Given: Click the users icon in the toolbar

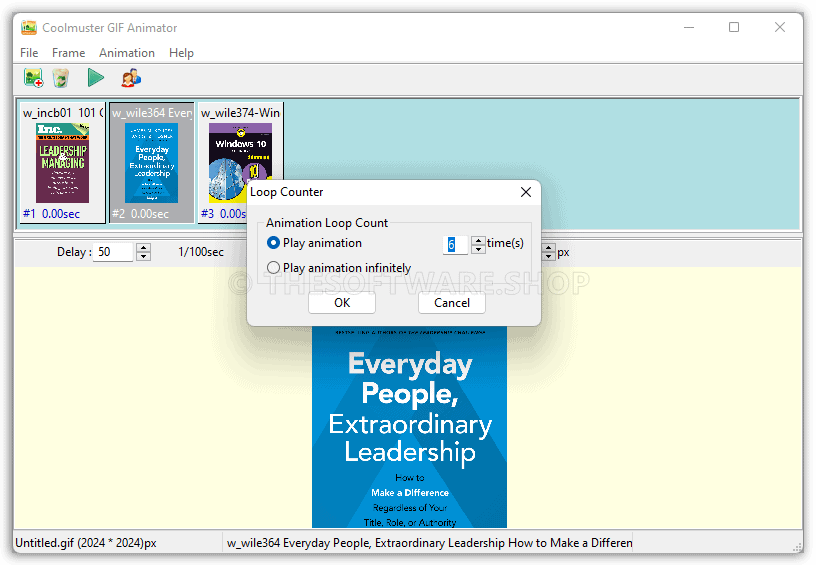Looking at the screenshot, I should (x=131, y=78).
